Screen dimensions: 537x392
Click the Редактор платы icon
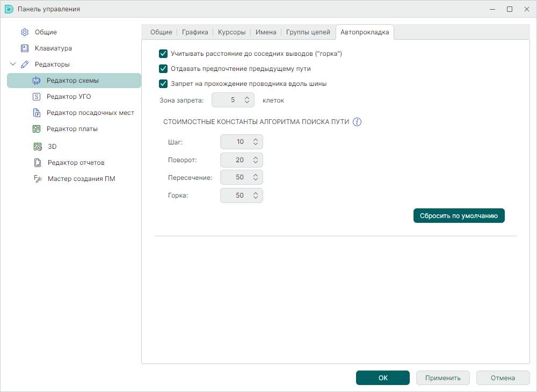tap(37, 129)
